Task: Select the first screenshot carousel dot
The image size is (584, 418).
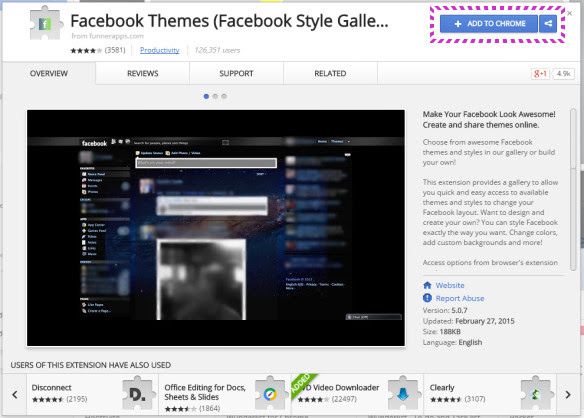Action: click(x=206, y=96)
